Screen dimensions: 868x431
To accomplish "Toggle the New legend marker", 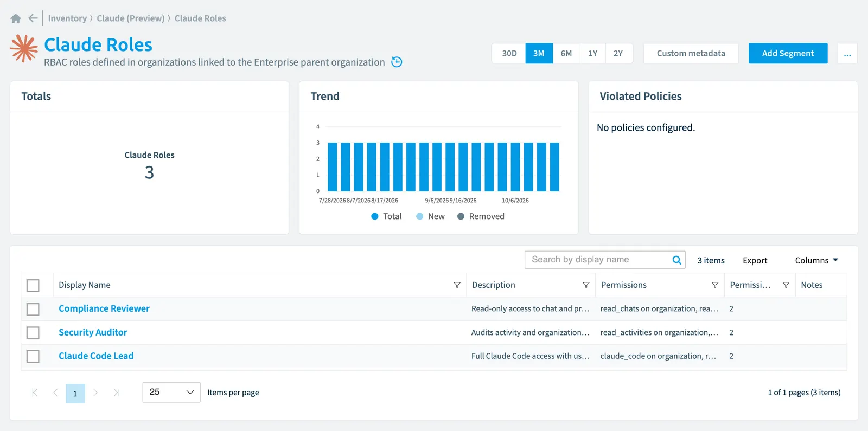I will [419, 216].
